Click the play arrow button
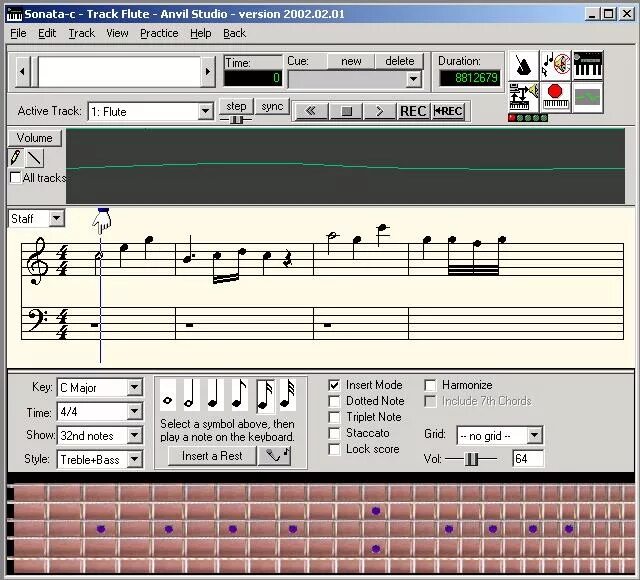 [380, 111]
